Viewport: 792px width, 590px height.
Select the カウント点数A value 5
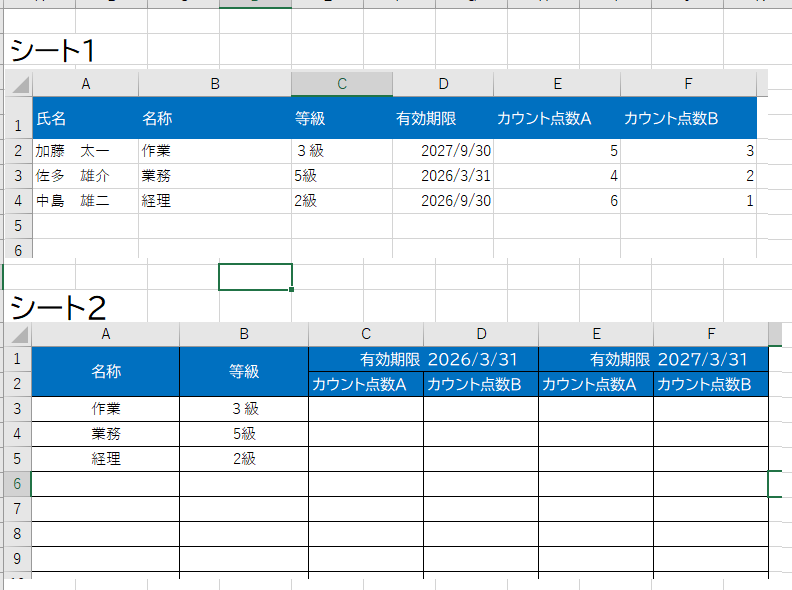(x=557, y=151)
